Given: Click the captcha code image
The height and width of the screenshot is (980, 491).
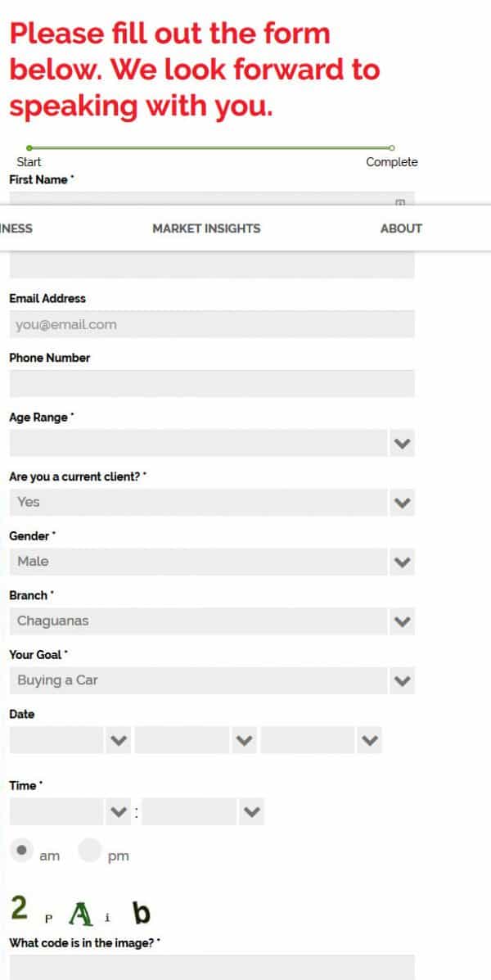Looking at the screenshot, I should [x=80, y=911].
